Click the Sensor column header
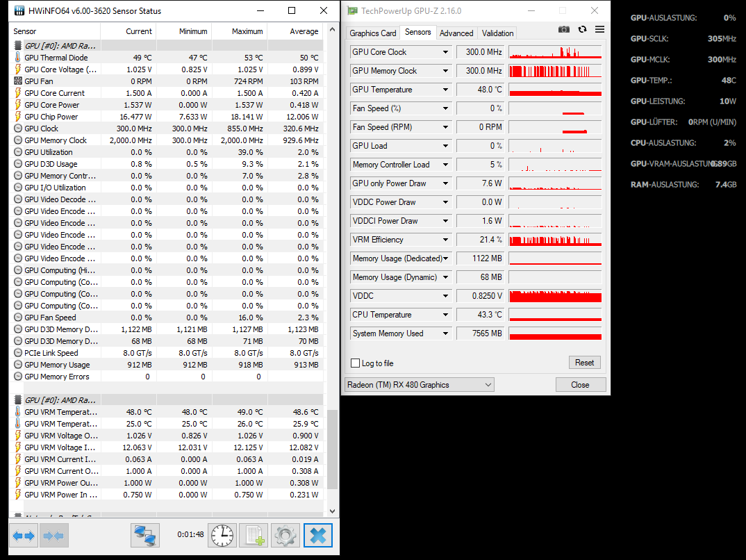The height and width of the screenshot is (560, 746). coord(55,31)
